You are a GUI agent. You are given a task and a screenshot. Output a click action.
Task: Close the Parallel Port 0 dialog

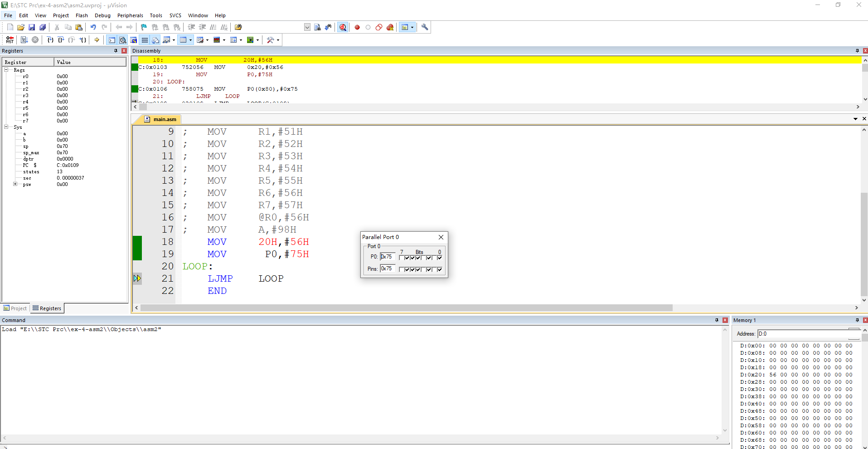click(441, 237)
